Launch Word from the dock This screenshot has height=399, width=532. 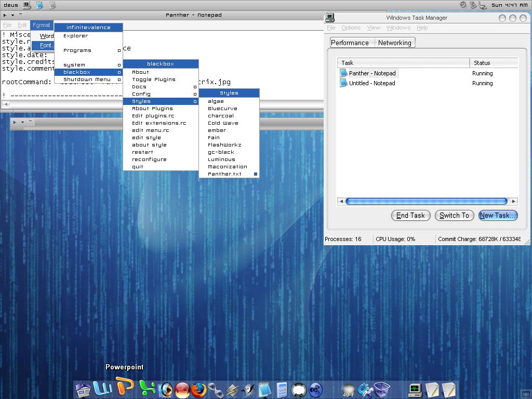pyautogui.click(x=102, y=388)
